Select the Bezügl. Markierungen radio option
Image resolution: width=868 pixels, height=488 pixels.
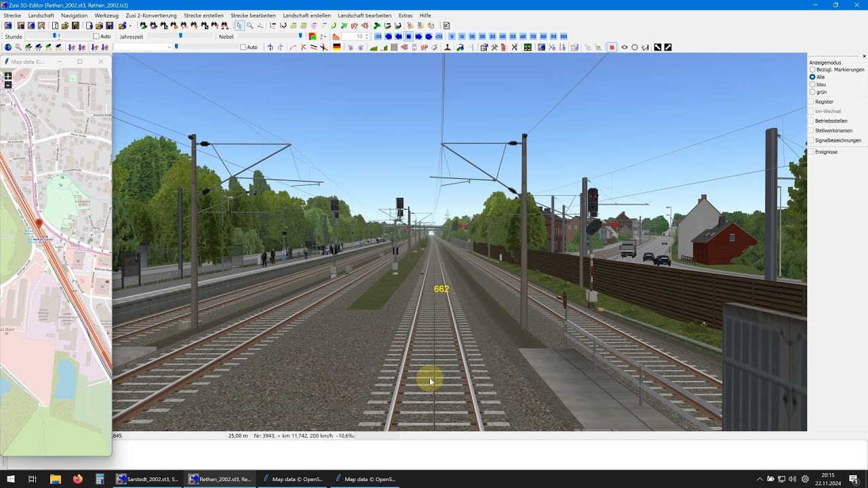[x=813, y=69]
